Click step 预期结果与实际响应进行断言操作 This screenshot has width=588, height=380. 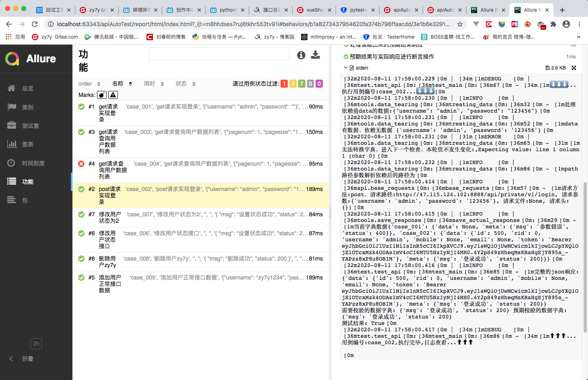pyautogui.click(x=392, y=57)
